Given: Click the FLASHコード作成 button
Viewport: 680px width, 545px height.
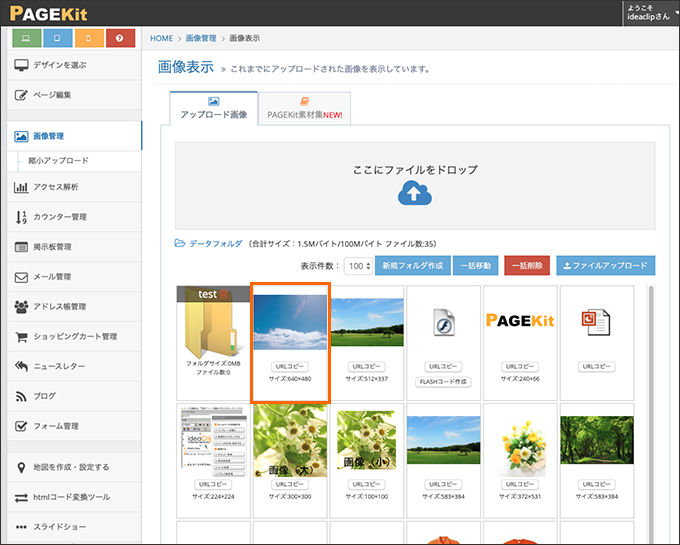Looking at the screenshot, I should [443, 382].
